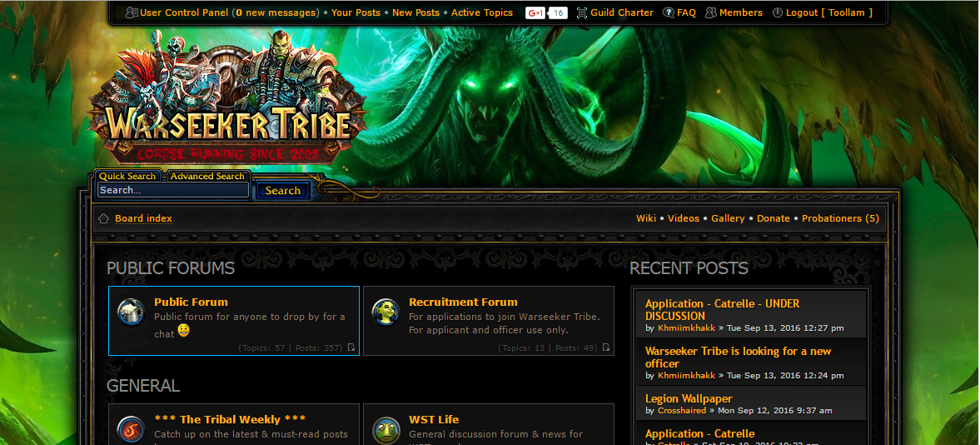
Task: Click the Crosshaired author link
Action: 681,411
